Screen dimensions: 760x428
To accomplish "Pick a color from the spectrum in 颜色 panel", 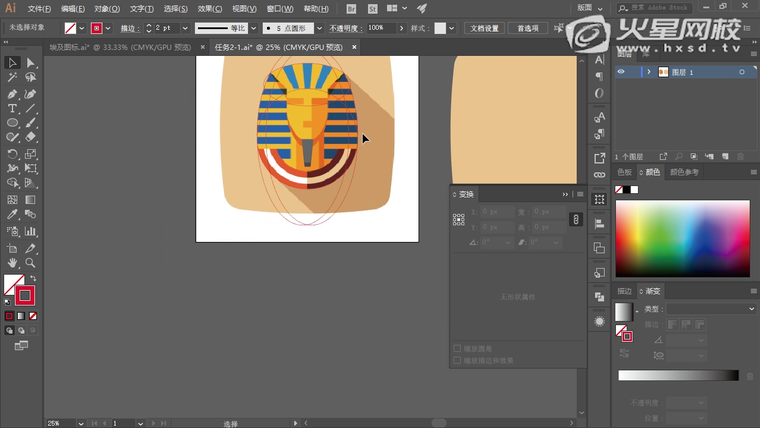I will coord(682,239).
